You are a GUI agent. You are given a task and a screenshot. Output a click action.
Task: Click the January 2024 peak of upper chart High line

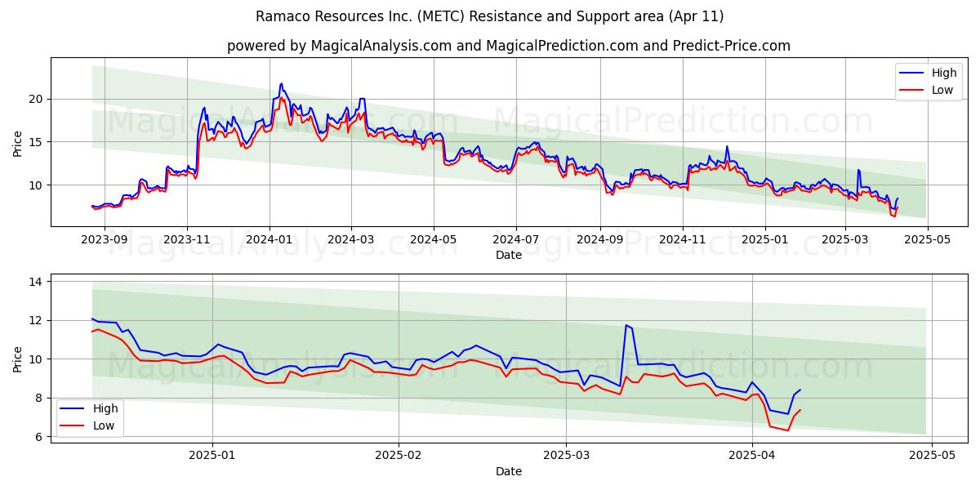(281, 83)
